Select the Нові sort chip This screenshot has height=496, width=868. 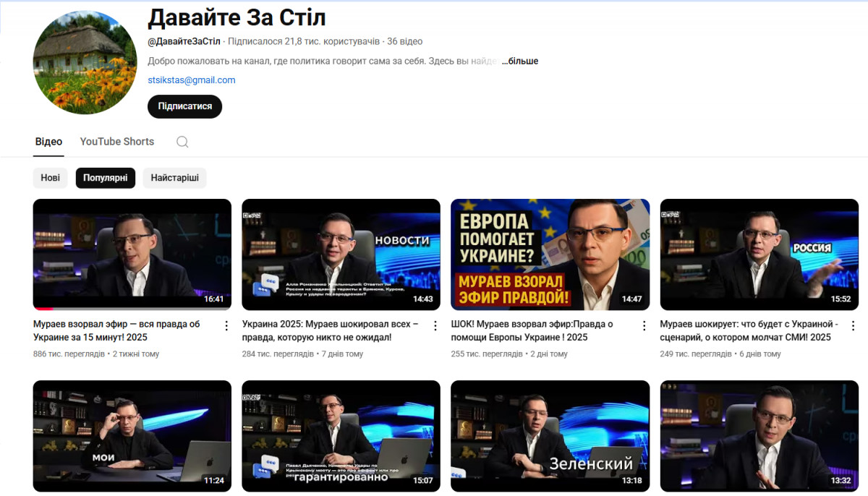pos(51,178)
